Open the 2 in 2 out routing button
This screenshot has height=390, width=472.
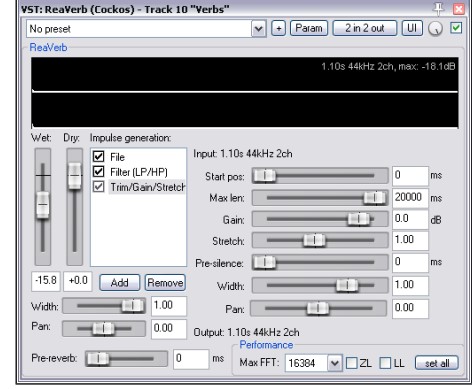click(x=365, y=28)
